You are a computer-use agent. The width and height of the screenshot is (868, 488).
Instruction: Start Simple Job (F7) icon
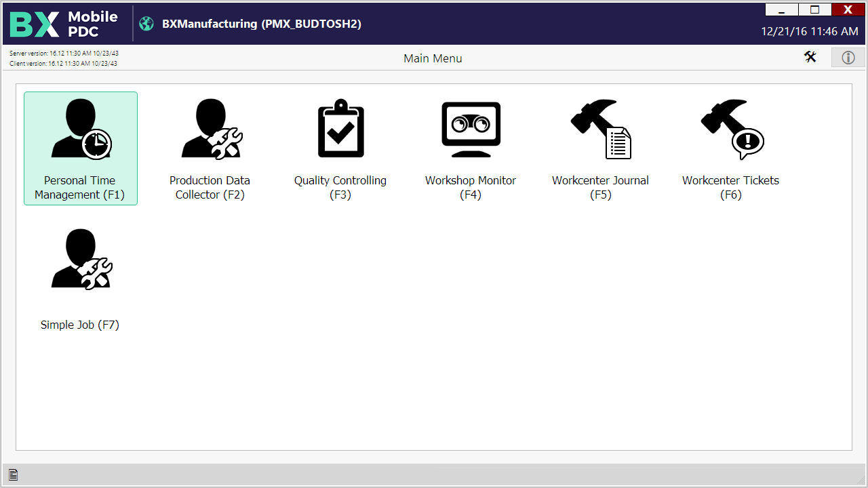tap(81, 260)
